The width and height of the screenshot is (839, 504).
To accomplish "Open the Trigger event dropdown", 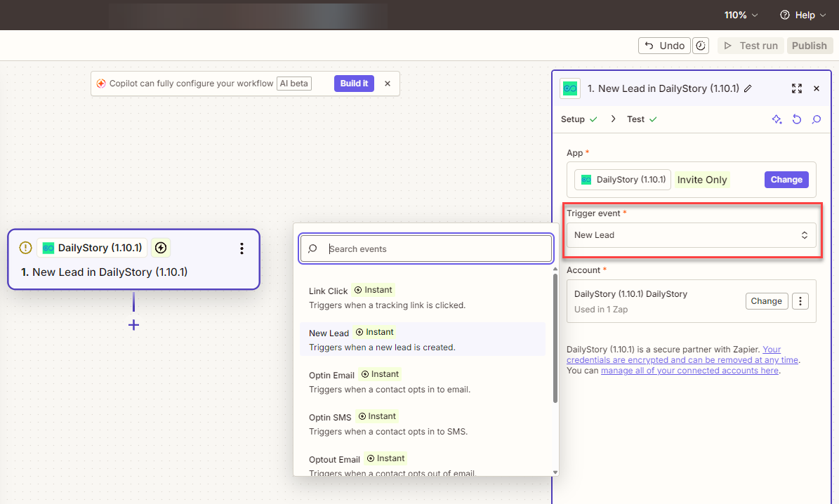I will [x=691, y=235].
